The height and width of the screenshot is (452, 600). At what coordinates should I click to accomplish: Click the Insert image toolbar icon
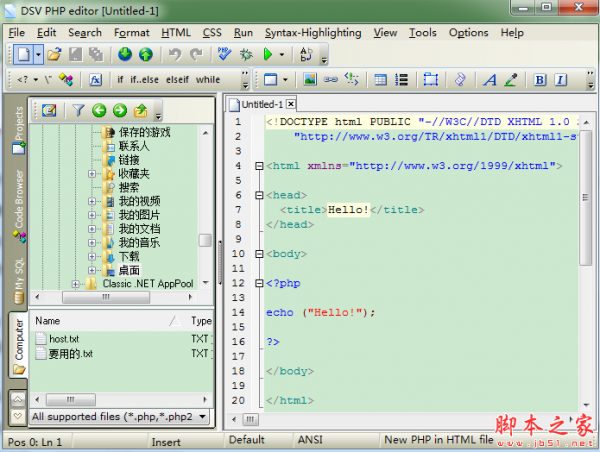click(x=310, y=79)
